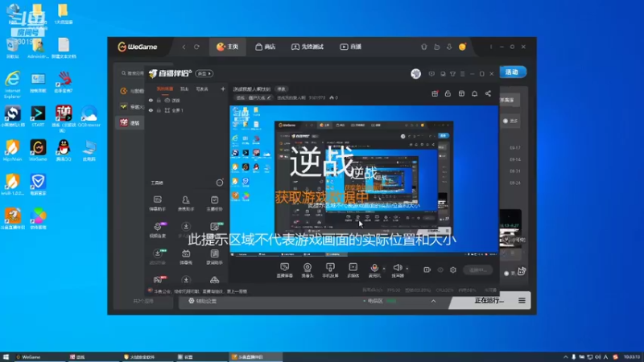
Task: Toggle the speaker under preview
Action: [x=397, y=270]
